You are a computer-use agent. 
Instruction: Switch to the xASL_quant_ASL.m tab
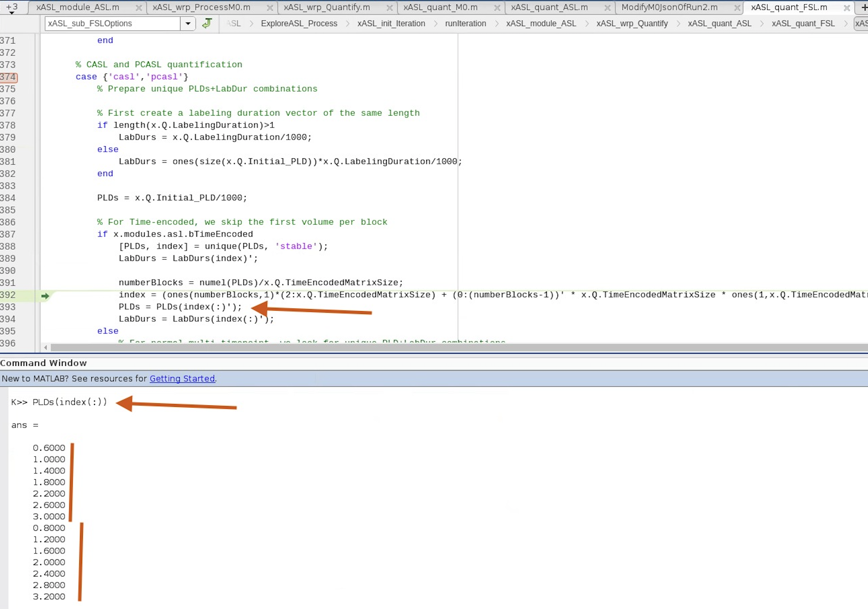click(549, 7)
